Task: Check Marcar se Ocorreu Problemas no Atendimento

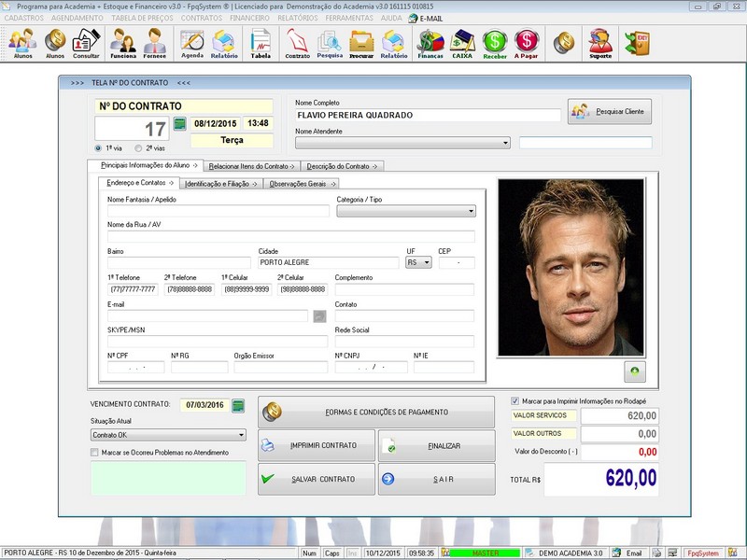Action: (x=94, y=453)
